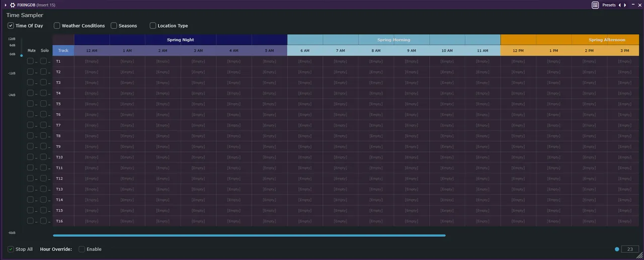The height and width of the screenshot is (260, 644).
Task: Select the 3 AM hour column header
Action: [x=198, y=50]
